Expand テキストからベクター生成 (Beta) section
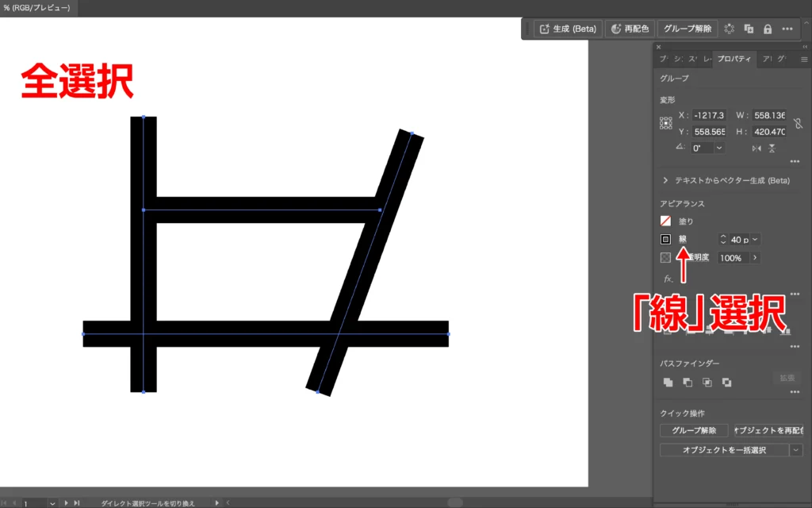The image size is (812, 508). (665, 180)
